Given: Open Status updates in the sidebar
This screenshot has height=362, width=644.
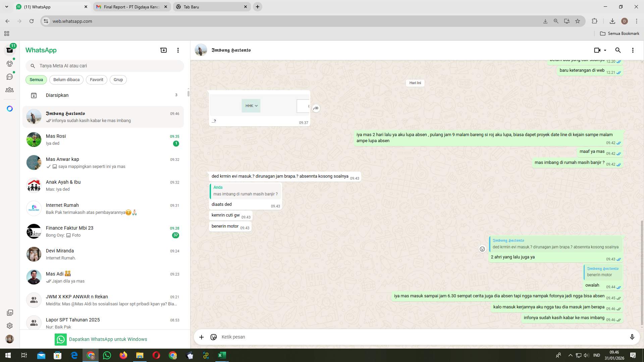Looking at the screenshot, I should 10,63.
